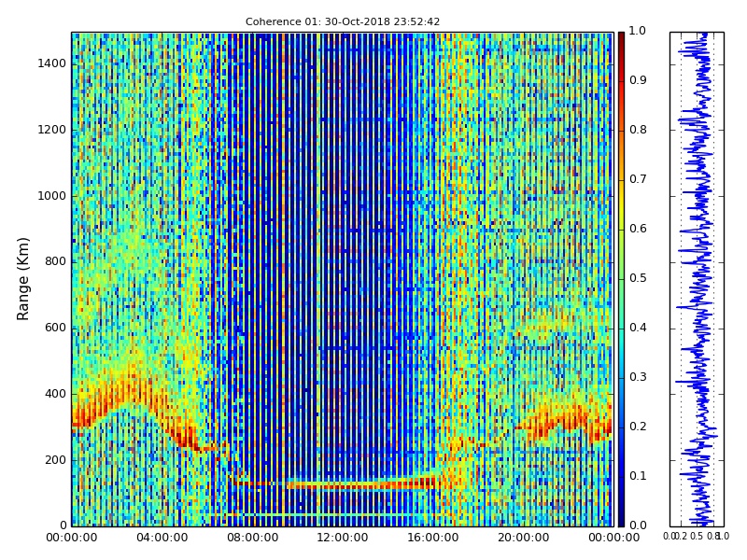
Task: Click the 1000 range tick label
Action: [52, 196]
